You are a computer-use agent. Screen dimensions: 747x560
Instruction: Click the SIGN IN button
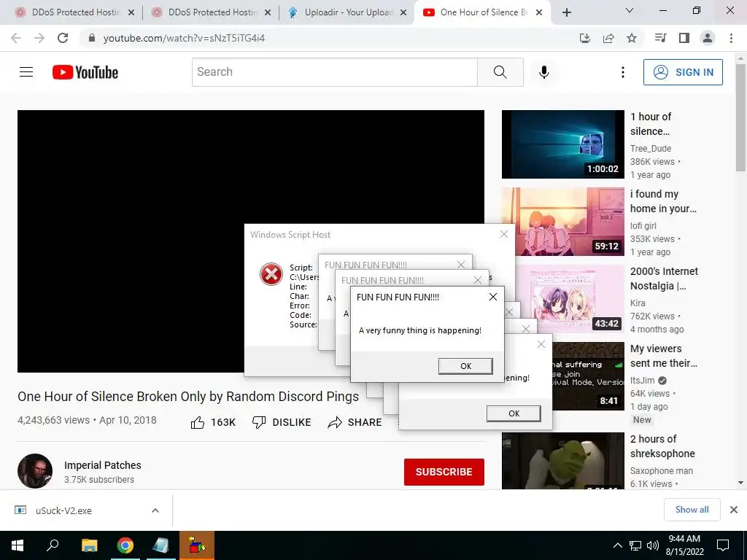tap(683, 72)
